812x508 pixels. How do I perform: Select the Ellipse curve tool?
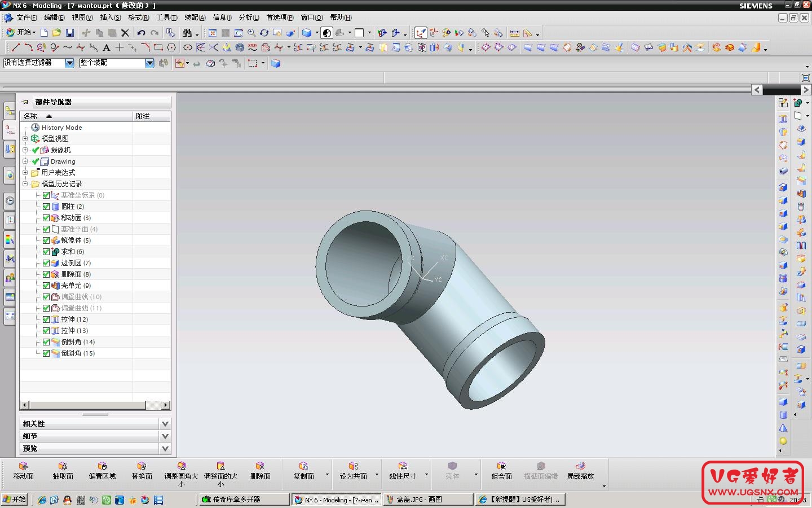tap(188, 47)
